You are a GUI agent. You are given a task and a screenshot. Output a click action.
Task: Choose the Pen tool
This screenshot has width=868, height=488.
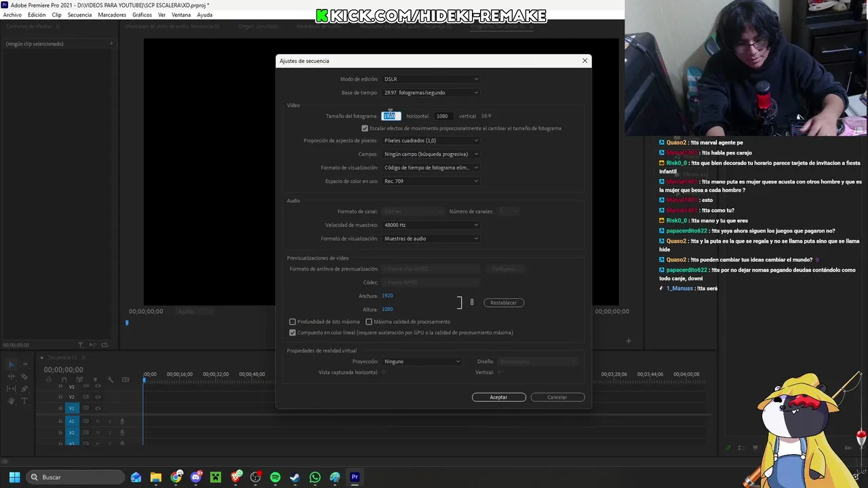pyautogui.click(x=24, y=389)
